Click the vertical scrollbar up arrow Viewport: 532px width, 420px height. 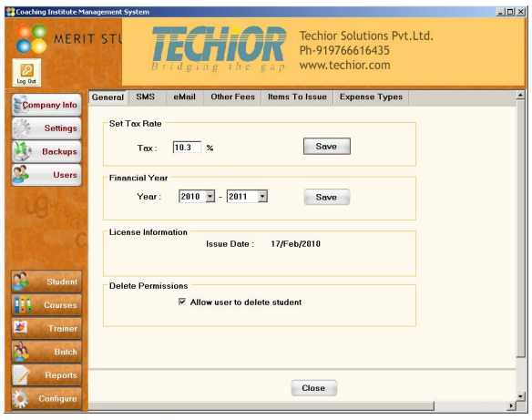(520, 95)
